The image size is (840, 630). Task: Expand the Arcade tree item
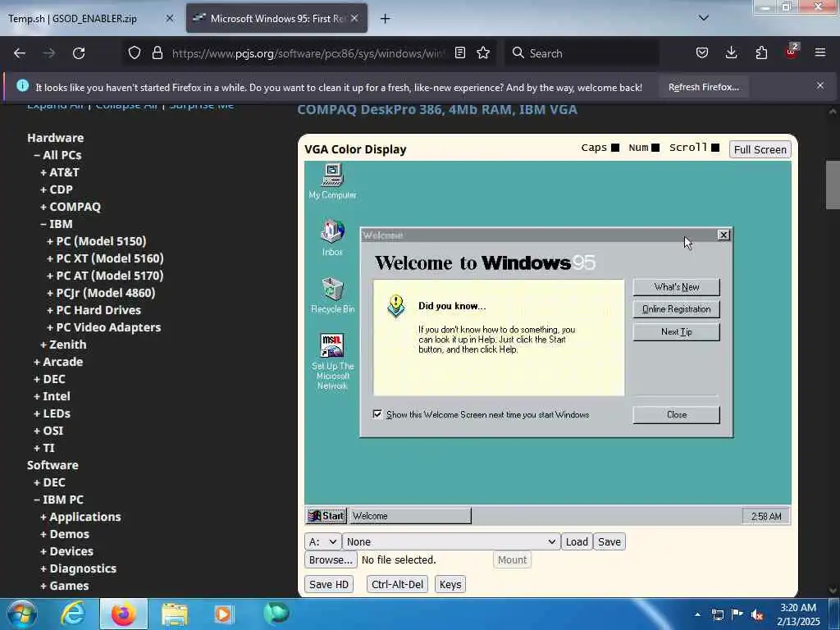(x=58, y=362)
